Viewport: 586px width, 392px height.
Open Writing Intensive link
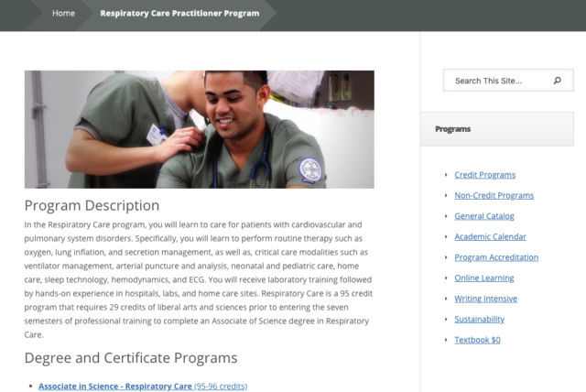pyautogui.click(x=485, y=299)
